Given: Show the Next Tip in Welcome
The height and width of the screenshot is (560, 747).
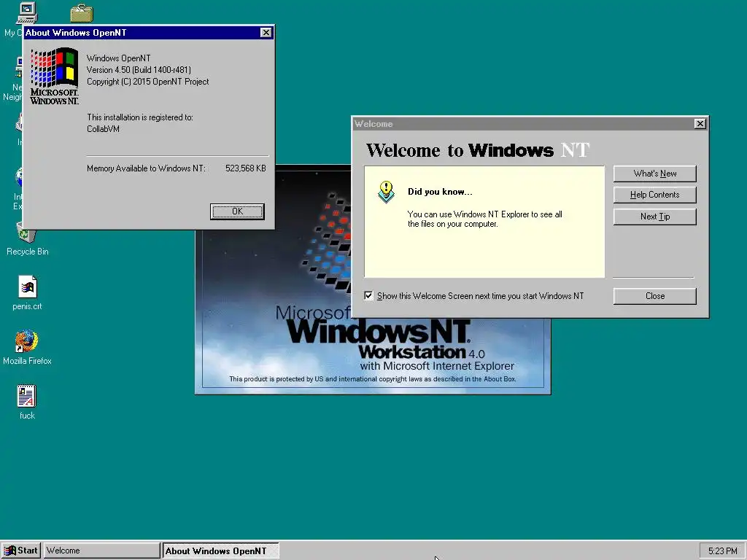Looking at the screenshot, I should 654,217.
